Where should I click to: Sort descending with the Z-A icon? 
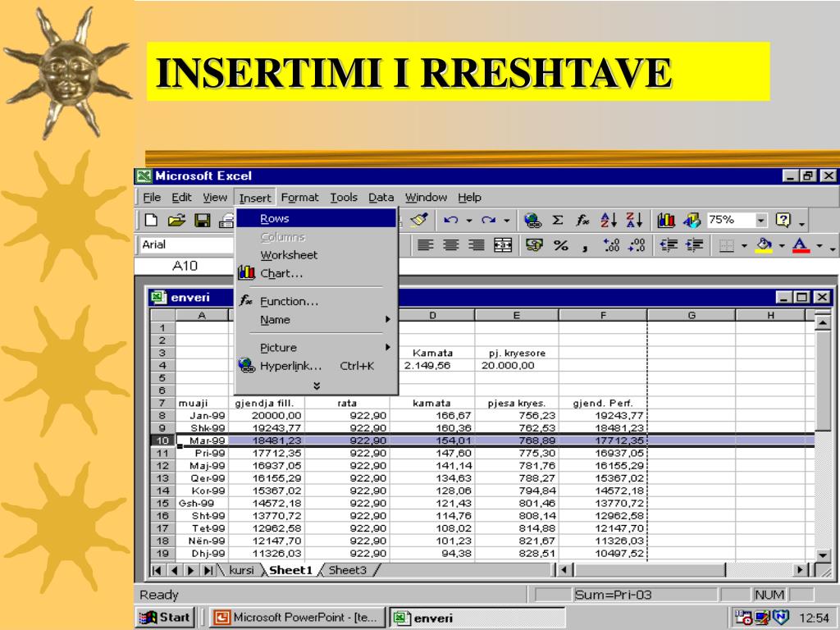634,220
